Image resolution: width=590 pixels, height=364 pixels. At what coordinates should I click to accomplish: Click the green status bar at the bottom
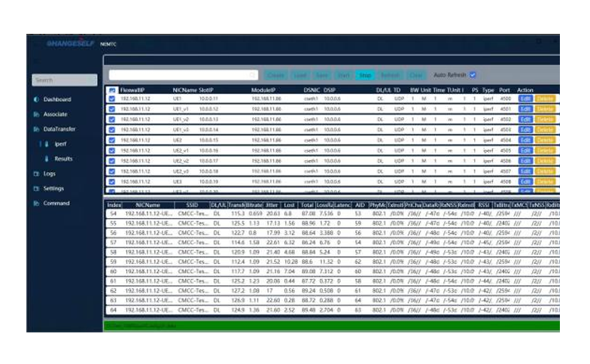pos(331,326)
